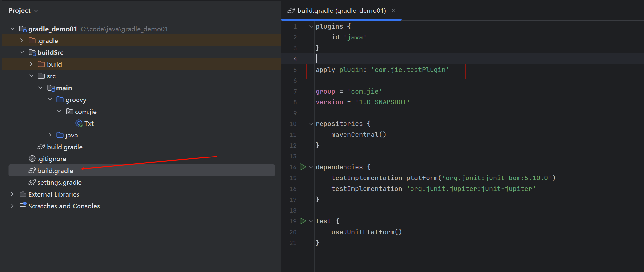Expand the buildSrc build folder
Viewport: 644px width, 272px height.
[x=31, y=64]
